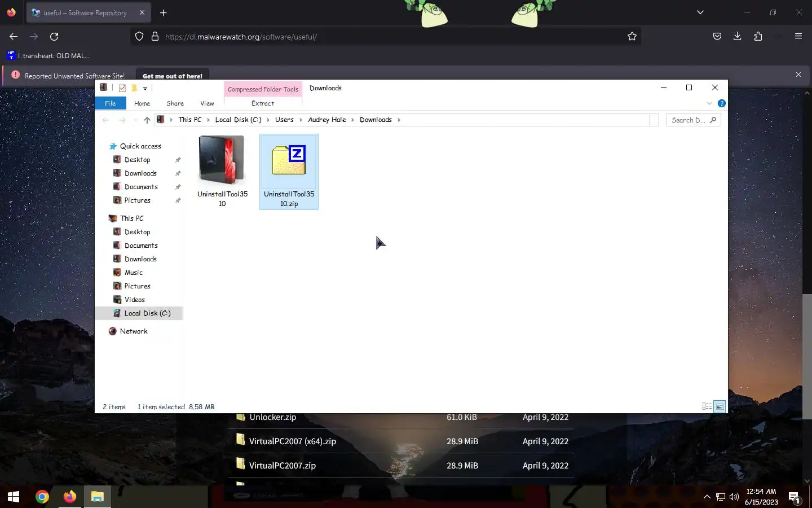Click the Compressed Folder Tools contextual tab header
This screenshot has width=812, height=508.
(x=263, y=89)
